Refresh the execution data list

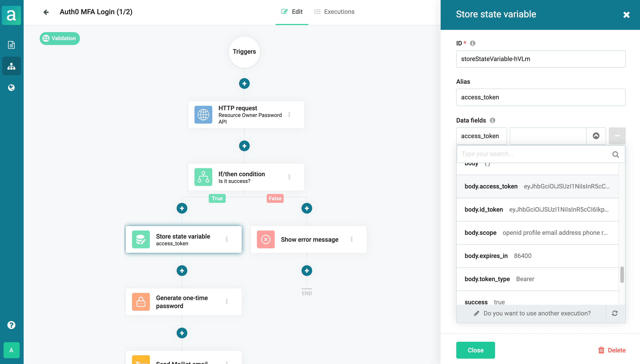point(615,313)
